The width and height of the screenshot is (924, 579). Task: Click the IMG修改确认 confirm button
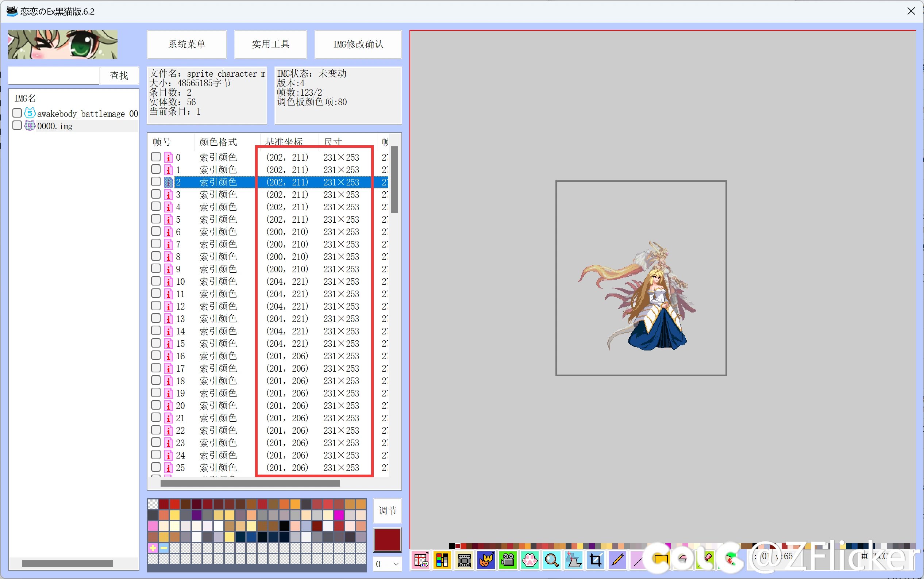point(358,45)
